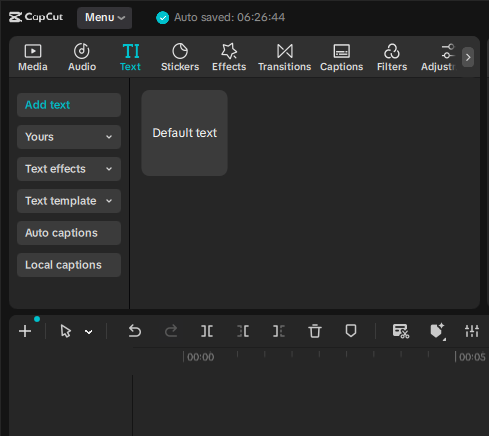Expand the Yours dropdown
Viewport: 489px width, 436px height.
(x=69, y=137)
